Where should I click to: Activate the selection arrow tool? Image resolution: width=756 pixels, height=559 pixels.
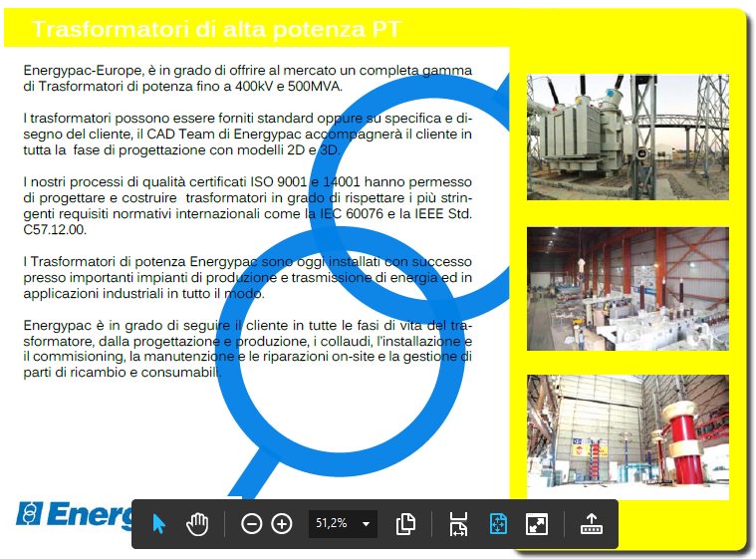[x=158, y=524]
